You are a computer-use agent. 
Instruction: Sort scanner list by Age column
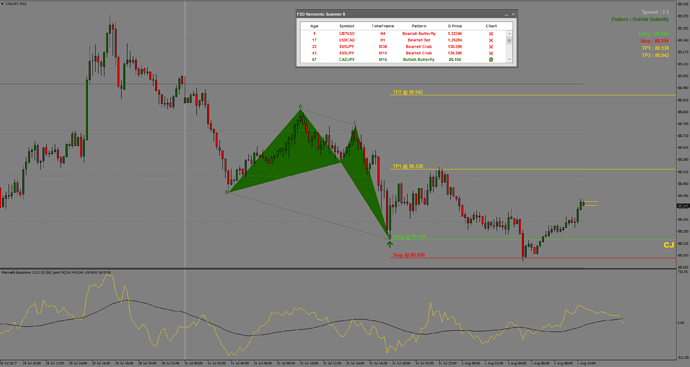pyautogui.click(x=314, y=26)
